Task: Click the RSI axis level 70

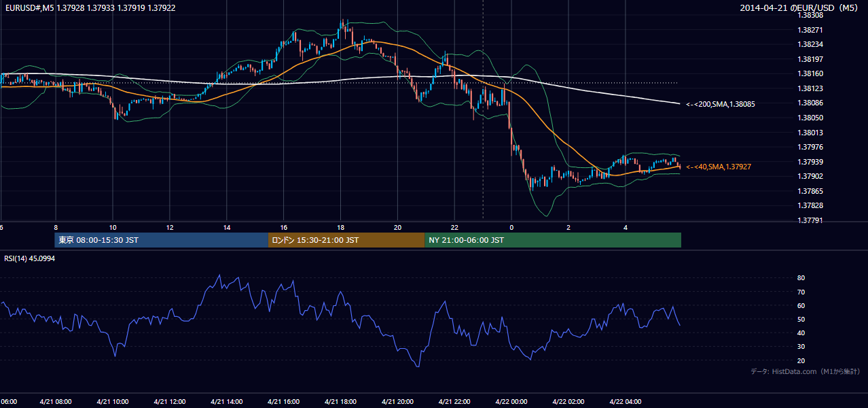Action: 801,292
